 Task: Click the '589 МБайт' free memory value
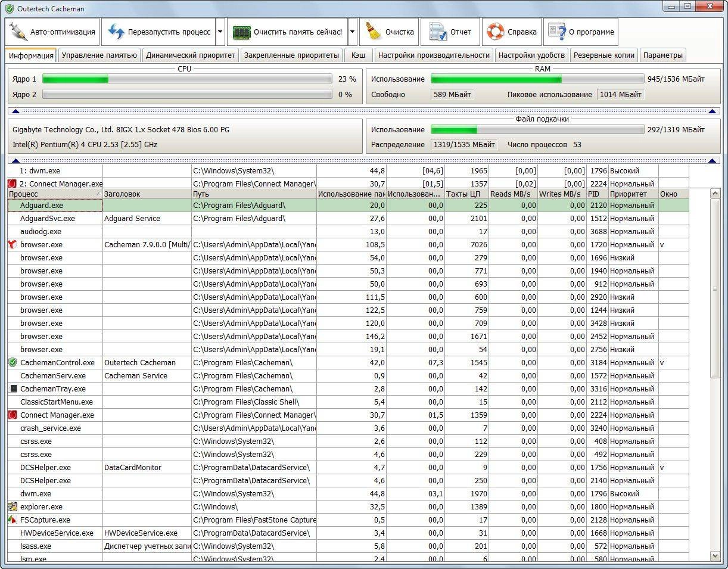452,94
